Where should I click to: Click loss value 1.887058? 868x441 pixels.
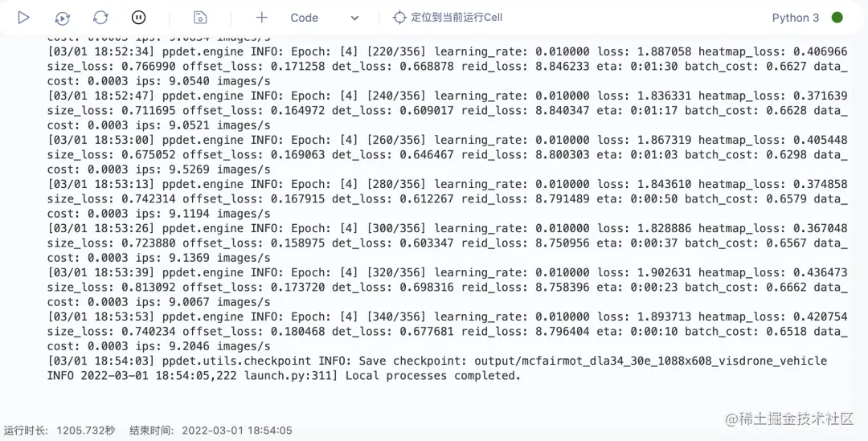pyautogui.click(x=665, y=52)
